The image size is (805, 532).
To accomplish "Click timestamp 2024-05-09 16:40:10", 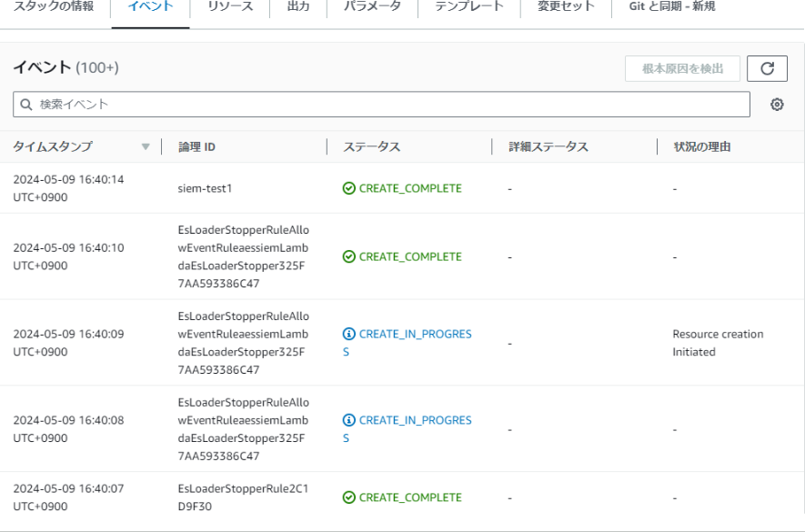I will (x=68, y=256).
